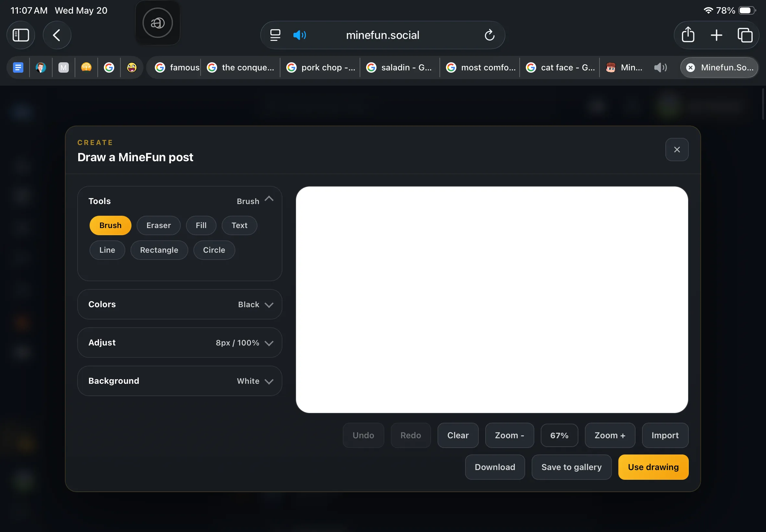This screenshot has height=532, width=766.
Task: Open the pinned Google Docs tab
Action: click(18, 68)
